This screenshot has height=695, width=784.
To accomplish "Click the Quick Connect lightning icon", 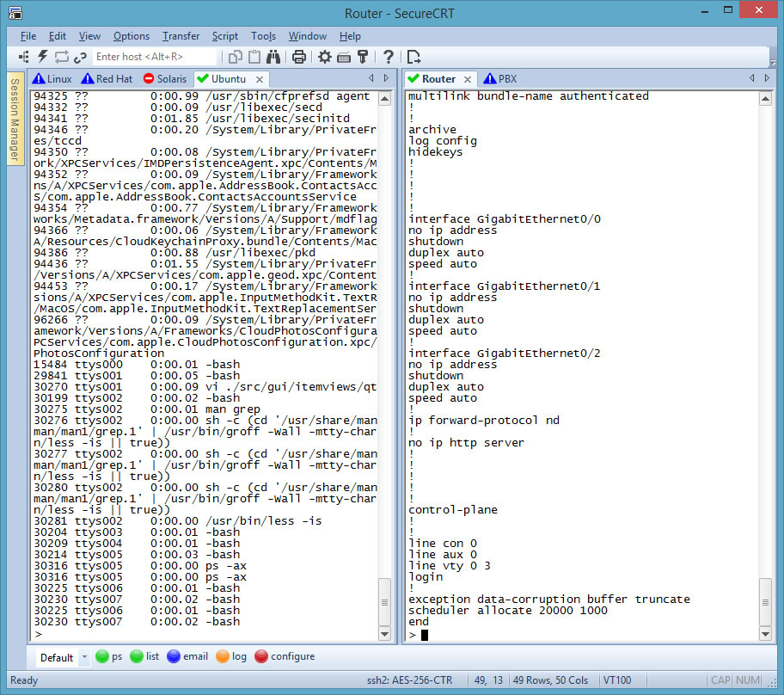I will (42, 57).
